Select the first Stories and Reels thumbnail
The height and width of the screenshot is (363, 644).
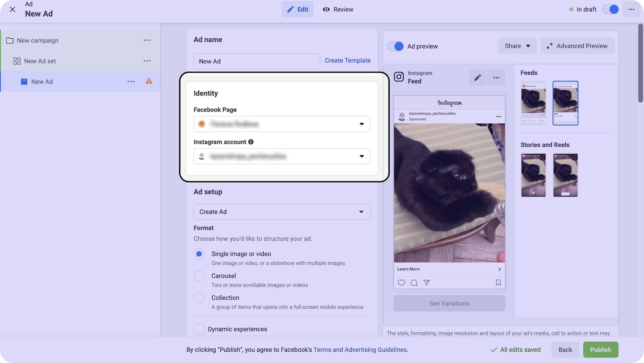[533, 175]
